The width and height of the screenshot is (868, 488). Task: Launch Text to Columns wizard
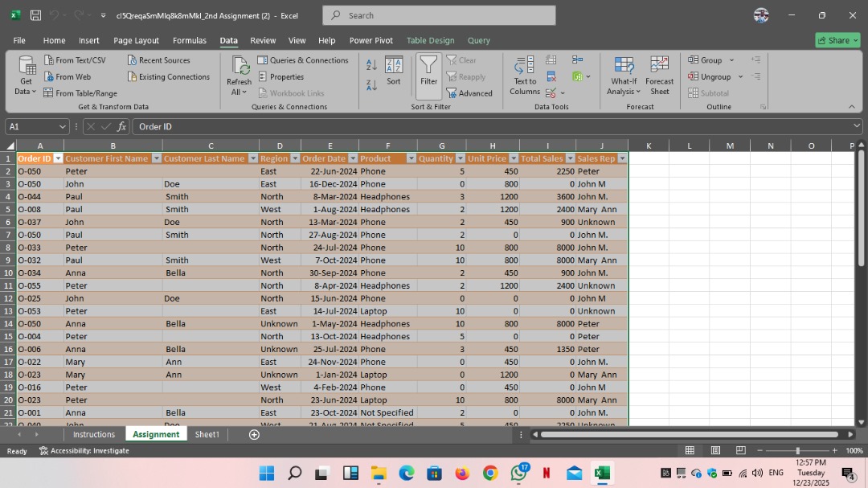pos(524,76)
